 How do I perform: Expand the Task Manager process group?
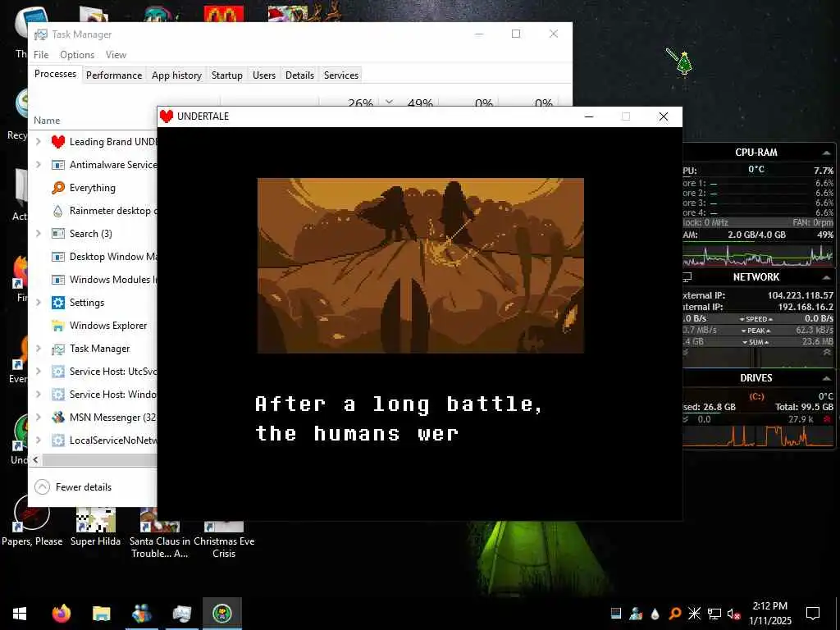tap(39, 348)
